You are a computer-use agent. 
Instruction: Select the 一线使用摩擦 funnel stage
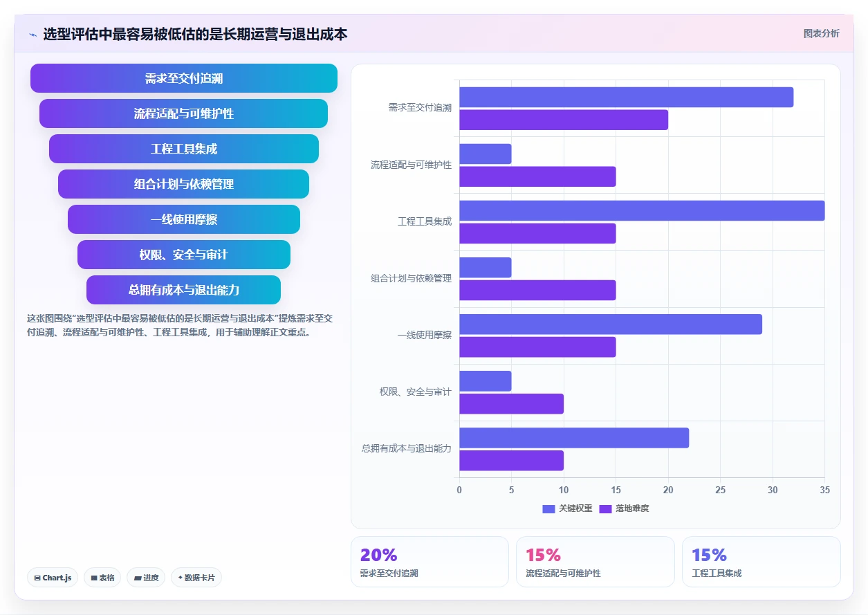click(x=184, y=219)
